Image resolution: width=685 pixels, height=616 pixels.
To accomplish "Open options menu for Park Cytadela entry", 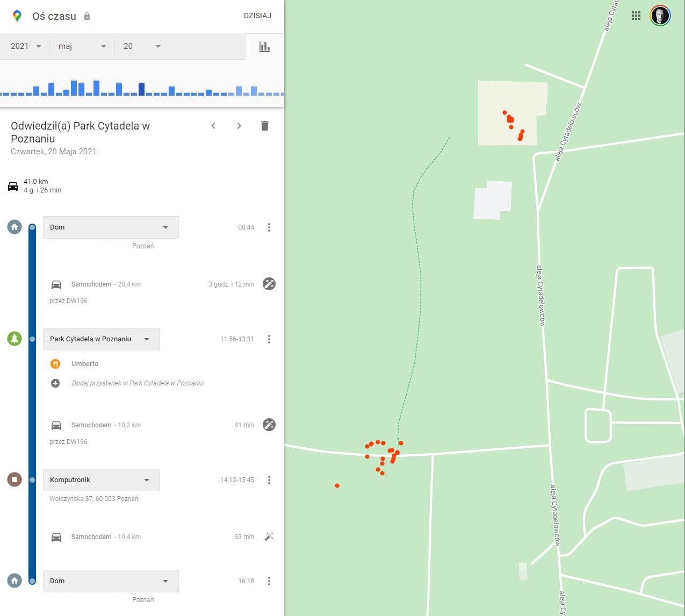I will click(269, 339).
